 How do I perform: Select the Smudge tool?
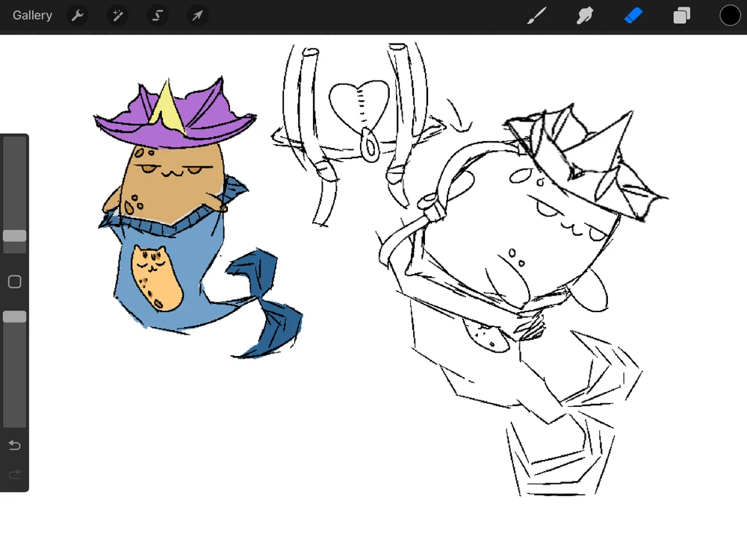585,16
